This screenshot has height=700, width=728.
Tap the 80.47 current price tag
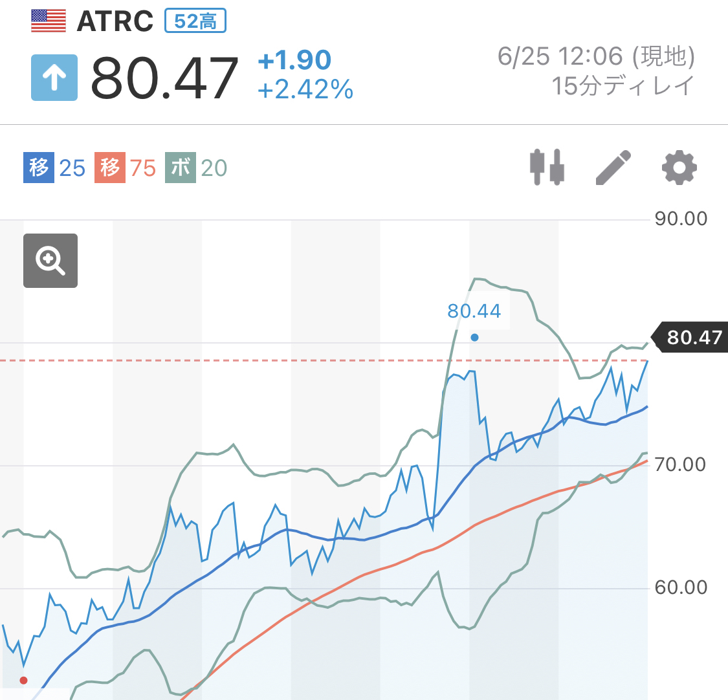[689, 337]
